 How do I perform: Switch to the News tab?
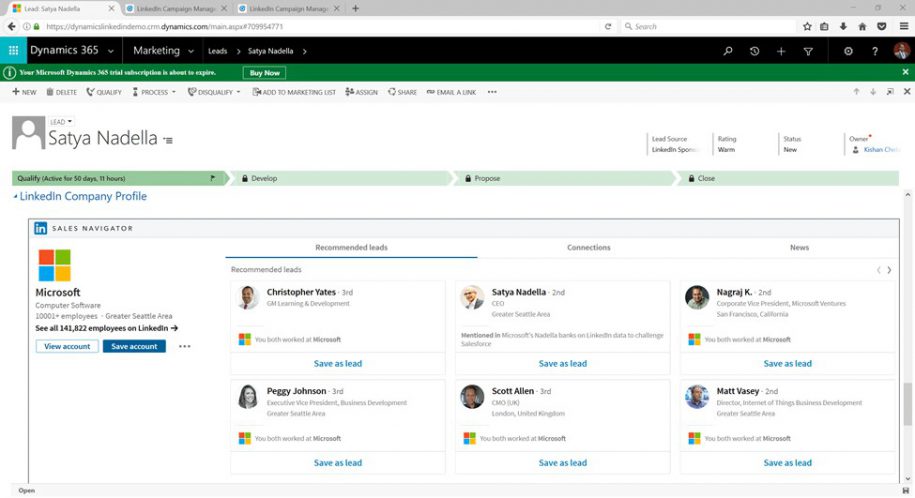tap(799, 247)
